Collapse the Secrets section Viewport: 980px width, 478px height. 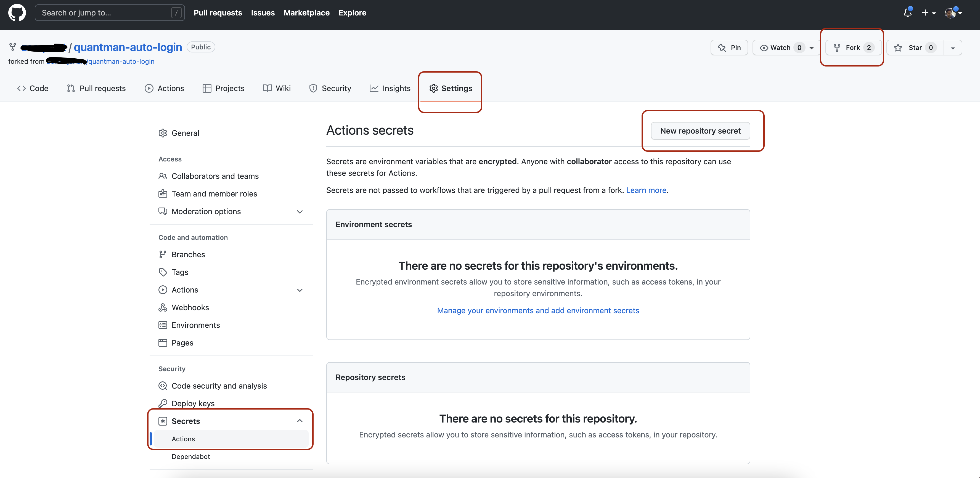[300, 421]
